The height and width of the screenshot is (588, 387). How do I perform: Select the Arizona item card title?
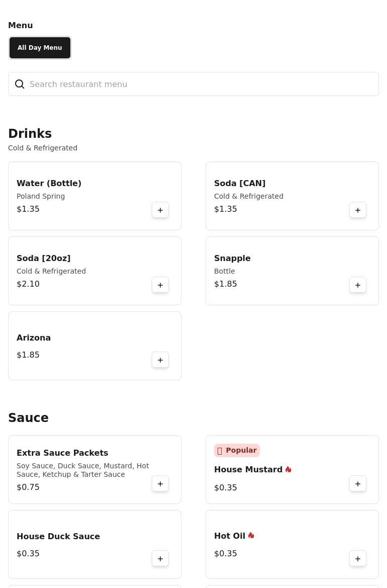pos(34,338)
